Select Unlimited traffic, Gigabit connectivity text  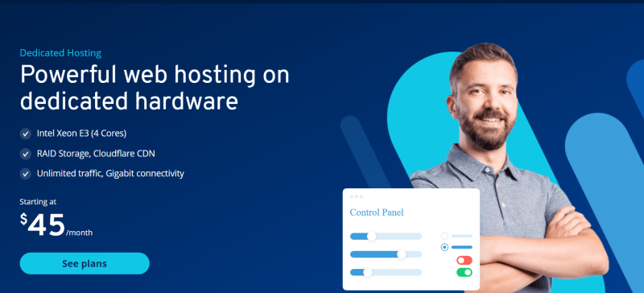point(110,173)
